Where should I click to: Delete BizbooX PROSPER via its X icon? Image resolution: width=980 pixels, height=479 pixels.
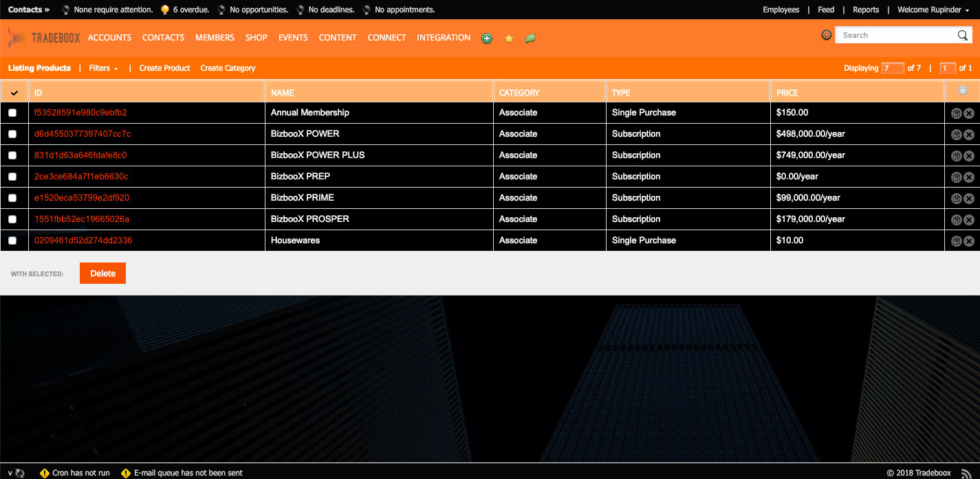tap(968, 220)
